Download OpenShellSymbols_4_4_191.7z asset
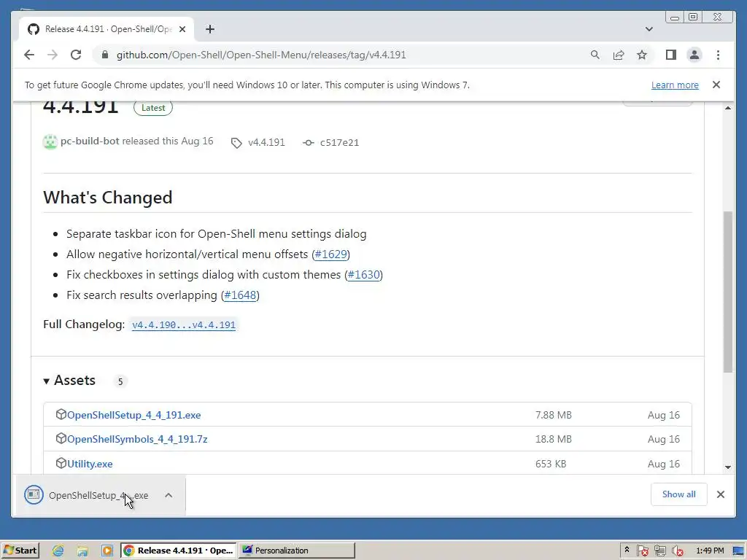The image size is (747, 560). click(137, 439)
